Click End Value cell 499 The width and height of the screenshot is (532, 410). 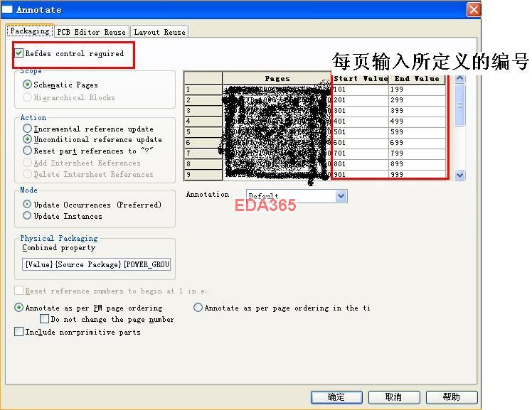coord(417,121)
